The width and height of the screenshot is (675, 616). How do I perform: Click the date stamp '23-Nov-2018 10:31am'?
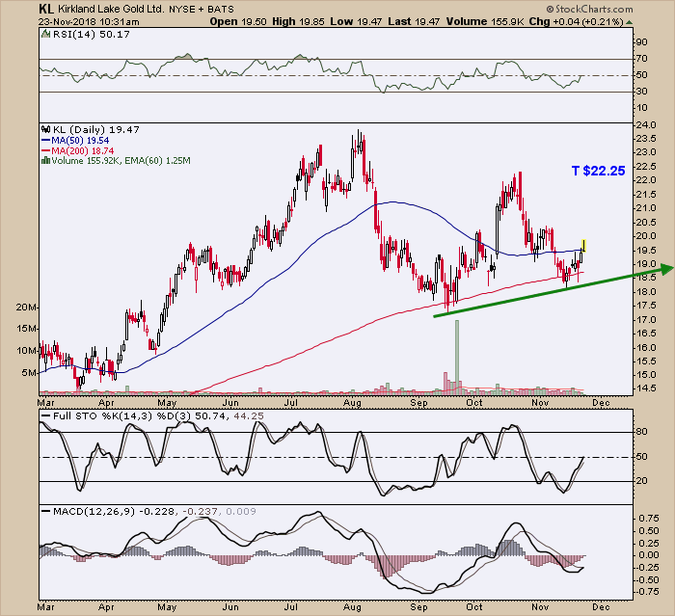[88, 21]
